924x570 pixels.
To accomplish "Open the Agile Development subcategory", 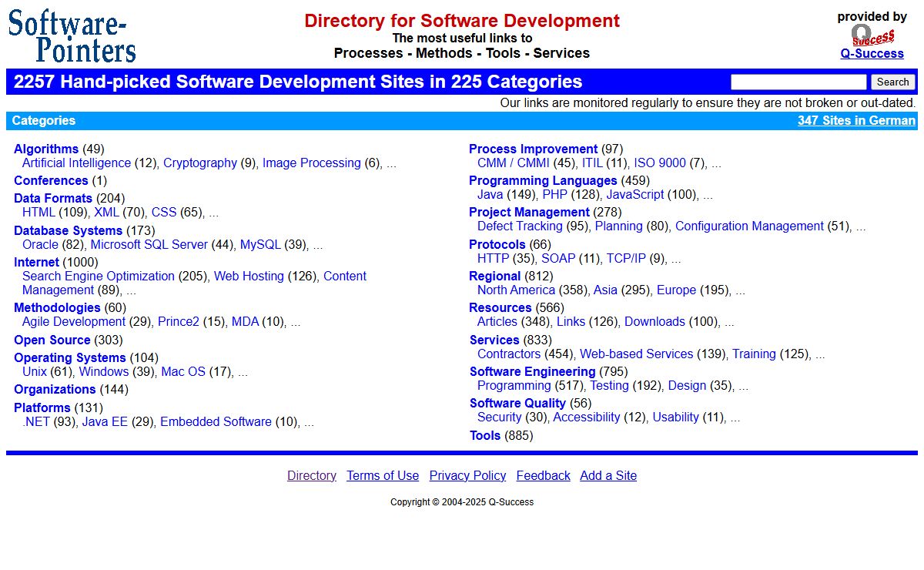I will (74, 322).
